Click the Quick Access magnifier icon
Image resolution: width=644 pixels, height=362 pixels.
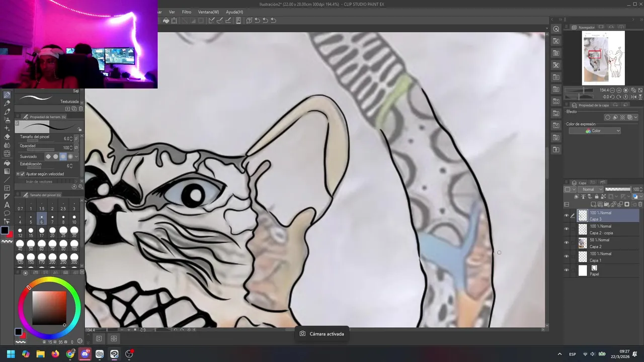(x=556, y=29)
